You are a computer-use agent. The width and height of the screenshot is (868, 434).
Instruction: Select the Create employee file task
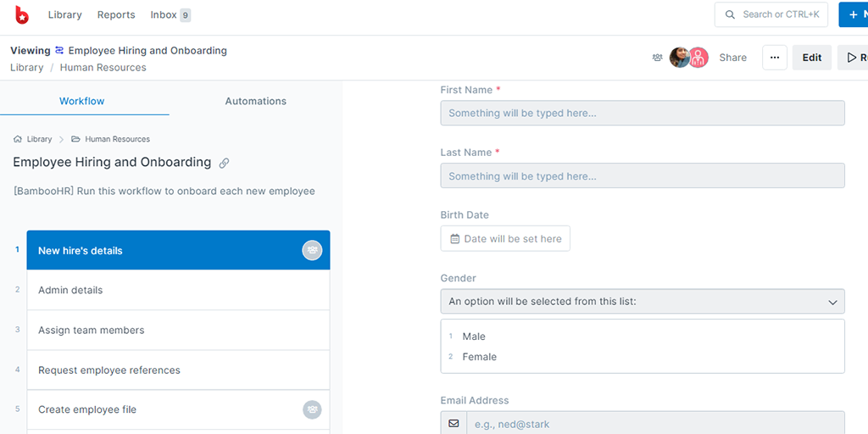[x=178, y=409]
